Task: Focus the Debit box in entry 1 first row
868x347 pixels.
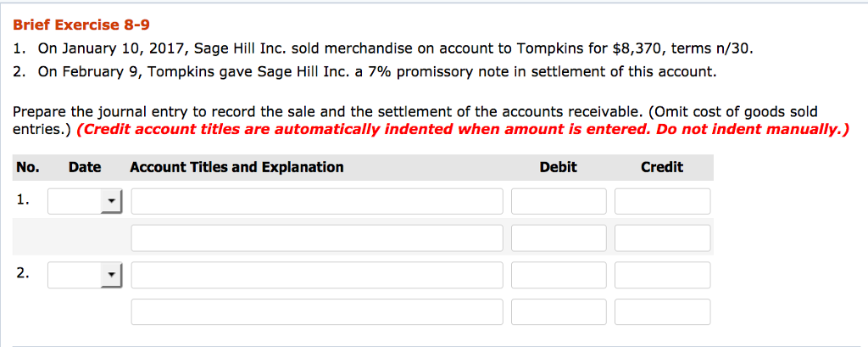Action: [559, 201]
